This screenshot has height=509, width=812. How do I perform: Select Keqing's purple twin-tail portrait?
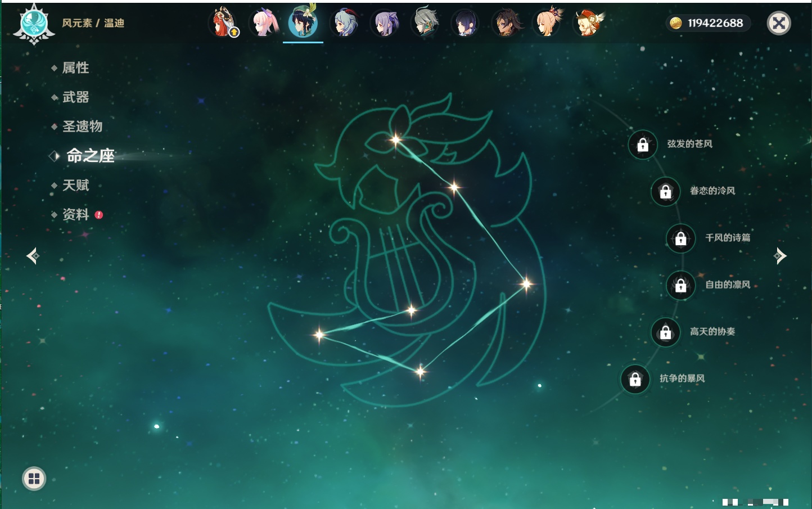pyautogui.click(x=385, y=23)
